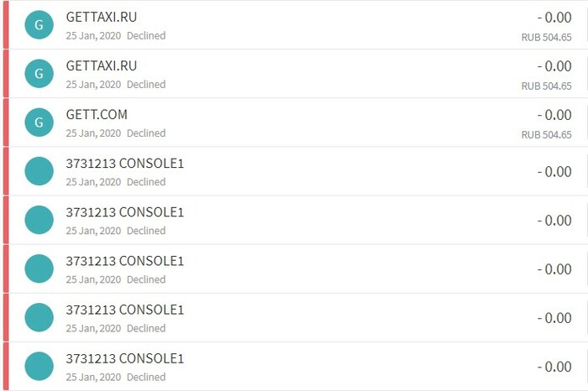Click the first 3731213 CONSOLE1 merchant name

point(124,164)
